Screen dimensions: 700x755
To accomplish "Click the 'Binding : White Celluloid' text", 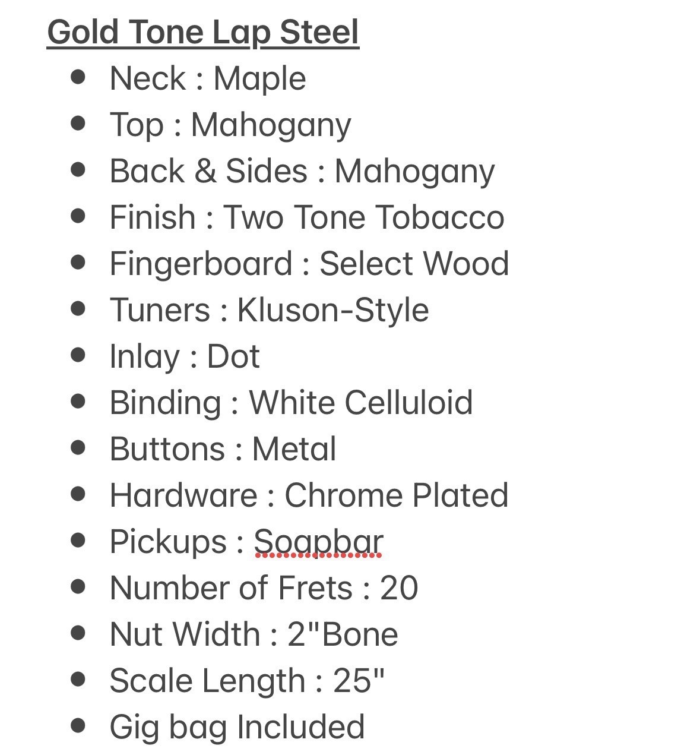I will coord(292,403).
